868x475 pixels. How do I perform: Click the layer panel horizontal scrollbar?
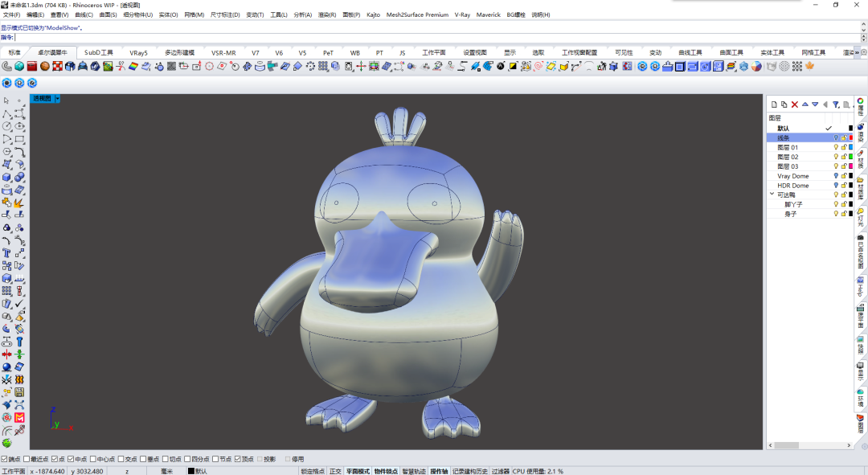click(809, 445)
